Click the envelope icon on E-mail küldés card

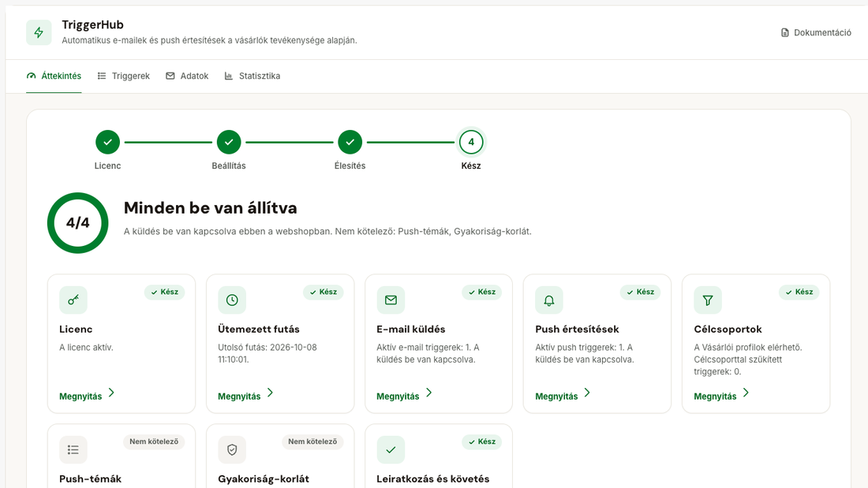pyautogui.click(x=391, y=300)
